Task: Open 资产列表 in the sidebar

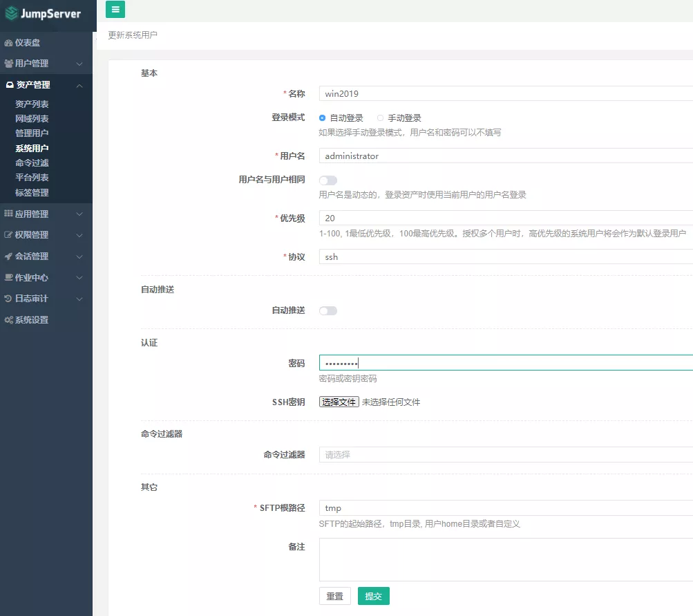Action: [x=32, y=104]
